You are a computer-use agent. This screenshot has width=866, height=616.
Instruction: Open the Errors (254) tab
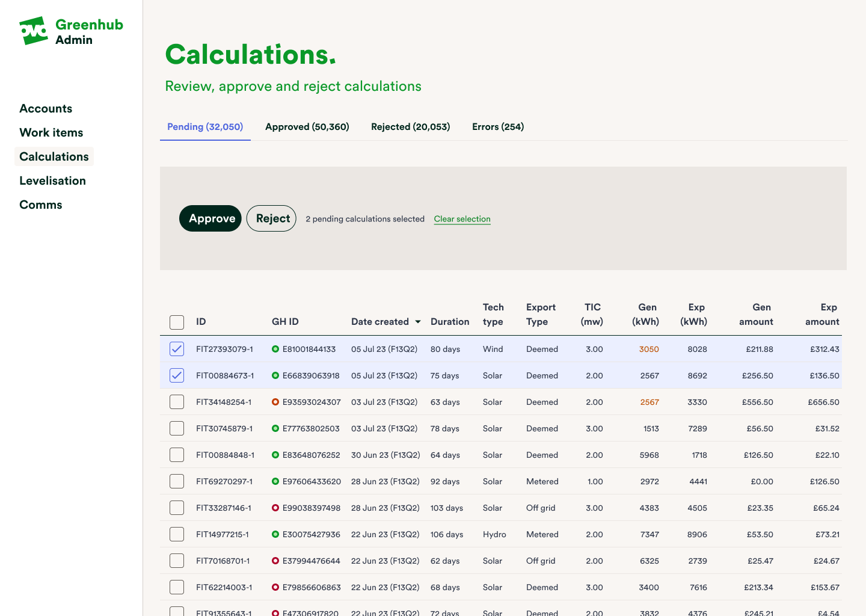[x=497, y=127]
